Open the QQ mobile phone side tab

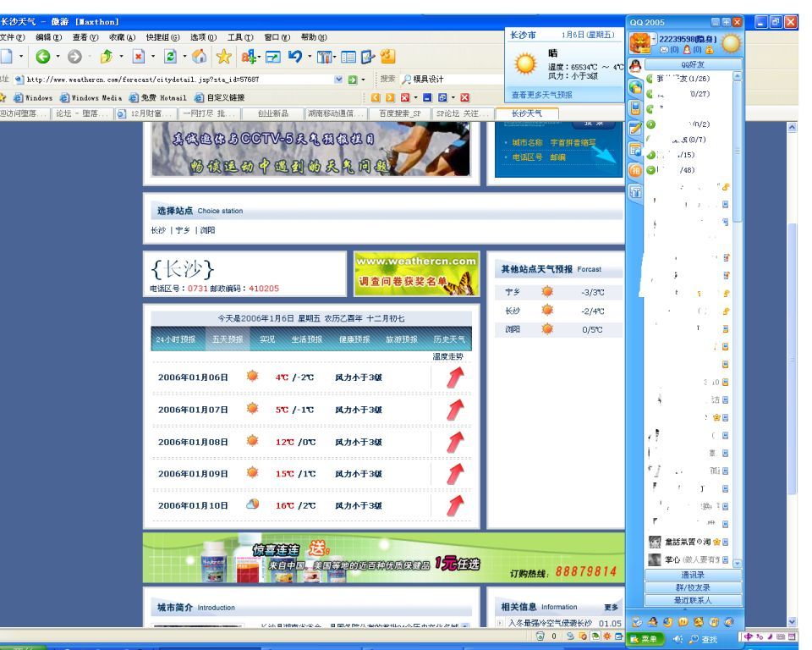(x=635, y=107)
